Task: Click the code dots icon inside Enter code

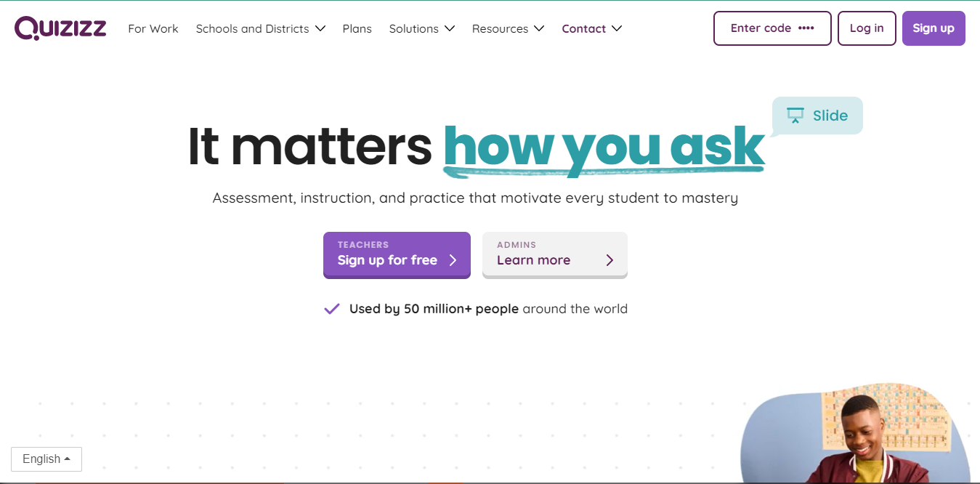Action: 806,28
